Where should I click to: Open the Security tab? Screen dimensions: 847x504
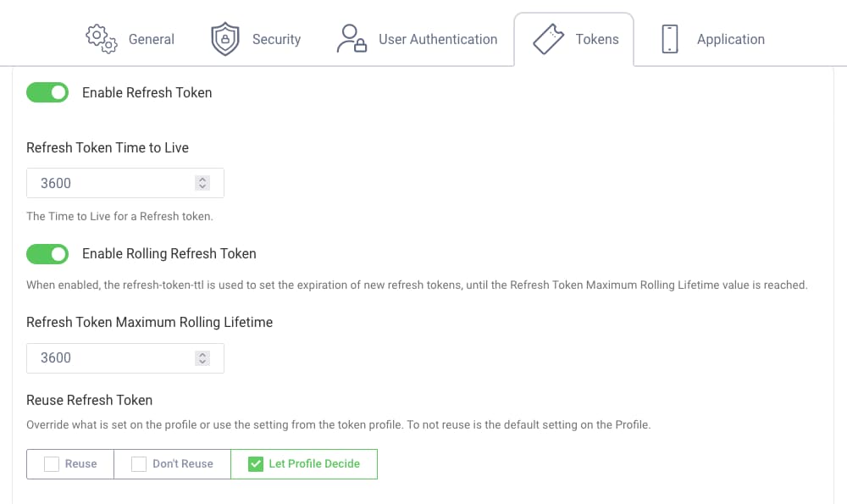click(x=277, y=39)
